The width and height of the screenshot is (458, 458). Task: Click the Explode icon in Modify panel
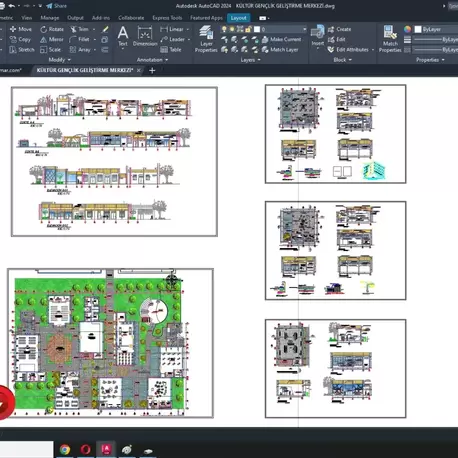click(105, 40)
